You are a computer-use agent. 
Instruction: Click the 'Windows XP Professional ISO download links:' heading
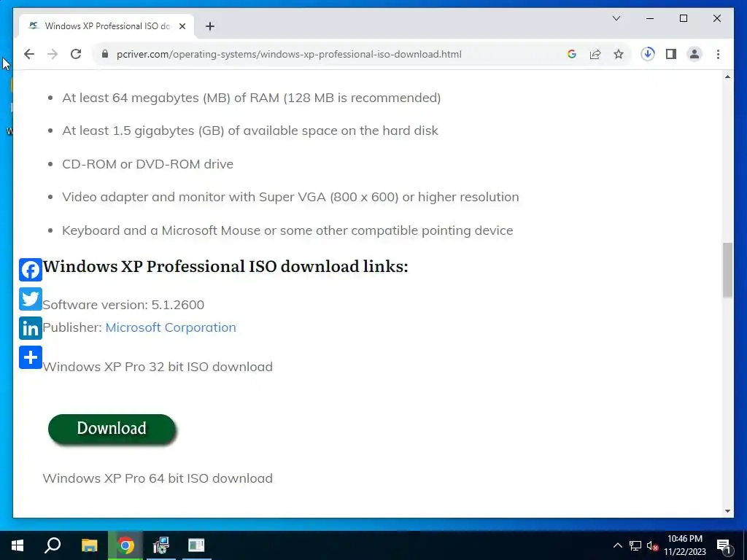(225, 267)
